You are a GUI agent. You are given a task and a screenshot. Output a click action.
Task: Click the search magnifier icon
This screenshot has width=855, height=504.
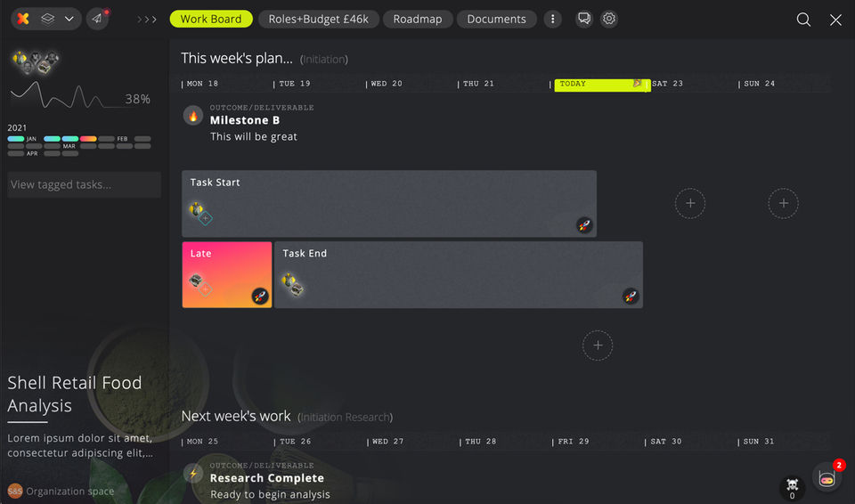tap(803, 20)
